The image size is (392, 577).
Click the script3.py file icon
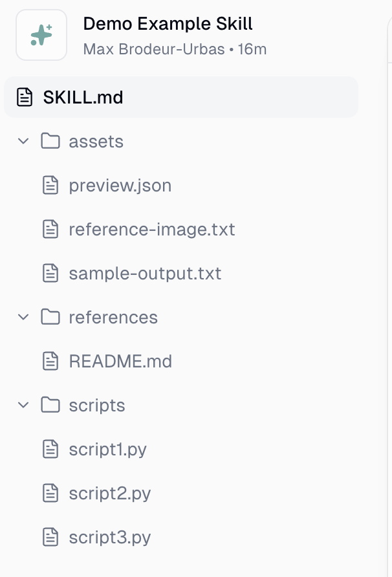pyautogui.click(x=50, y=537)
